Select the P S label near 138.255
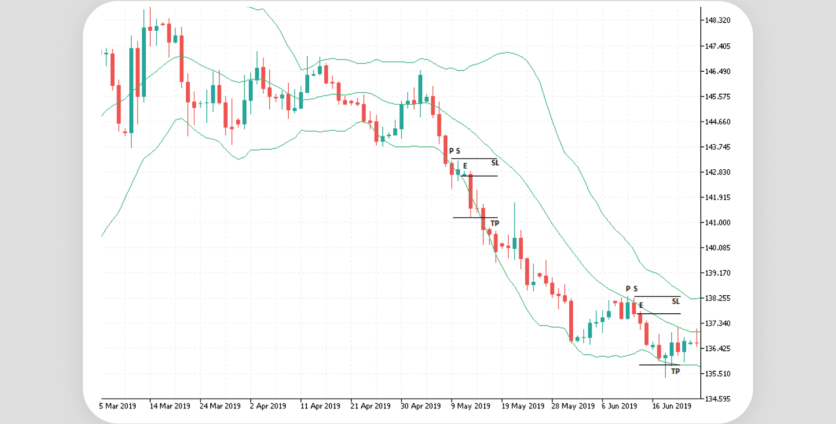This screenshot has width=836, height=424. pyautogui.click(x=631, y=288)
